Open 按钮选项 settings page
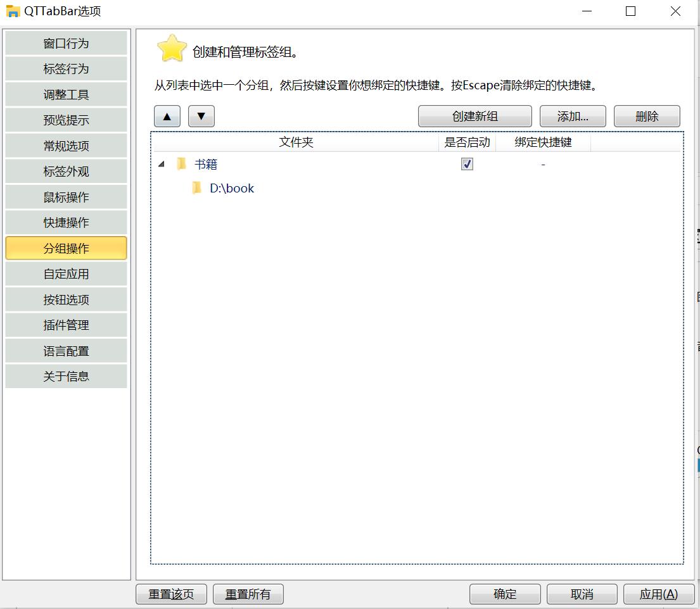The height and width of the screenshot is (609, 700). coord(66,299)
